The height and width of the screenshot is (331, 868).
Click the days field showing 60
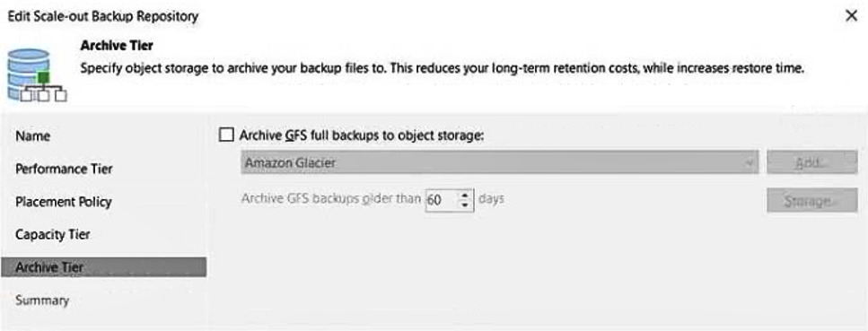tap(442, 200)
